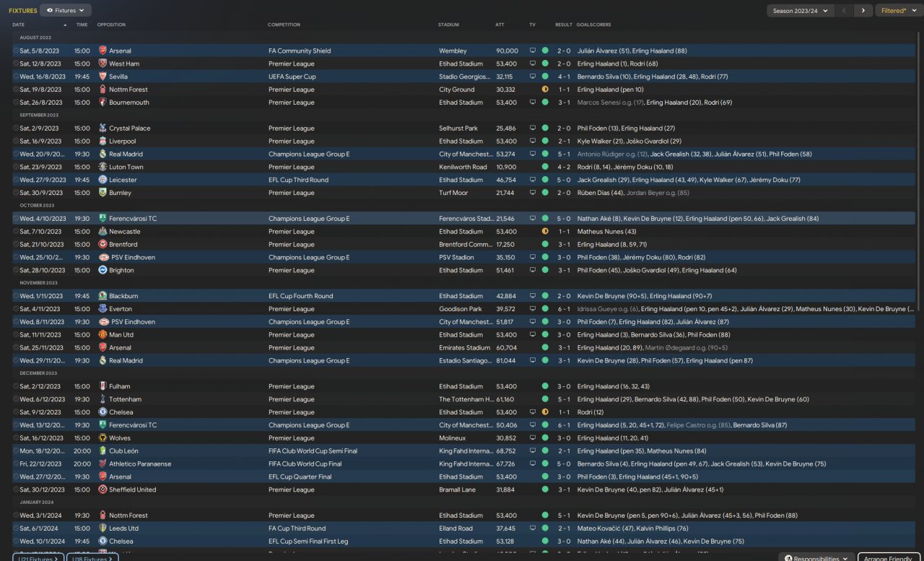This screenshot has width=924, height=561.
Task: Click the eye icon on the Fixtures view button
Action: 49,11
